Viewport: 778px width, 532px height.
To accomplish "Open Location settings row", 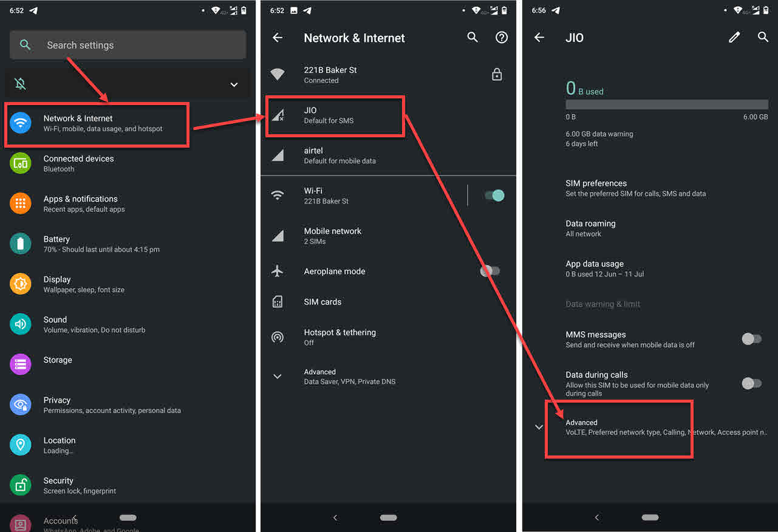I will [x=128, y=445].
